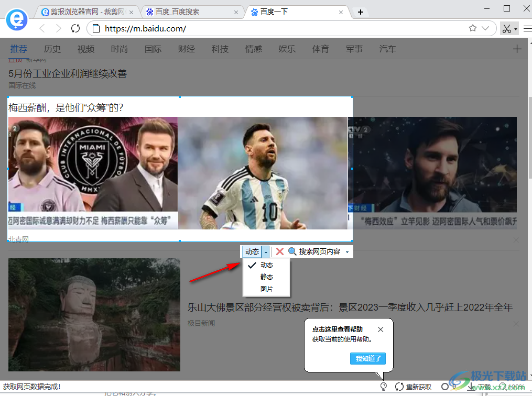Close the 百度_百度搜索 tab
This screenshot has height=396, width=532.
click(236, 12)
